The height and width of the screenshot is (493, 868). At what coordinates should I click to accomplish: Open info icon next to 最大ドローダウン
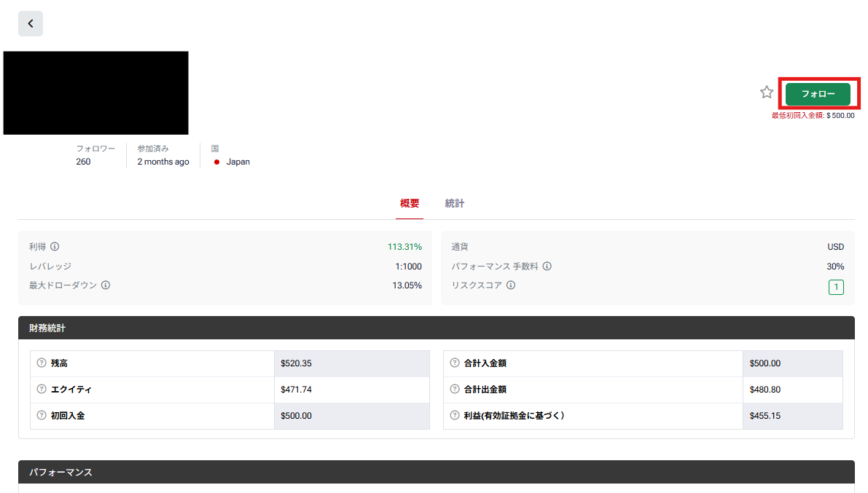(x=106, y=285)
